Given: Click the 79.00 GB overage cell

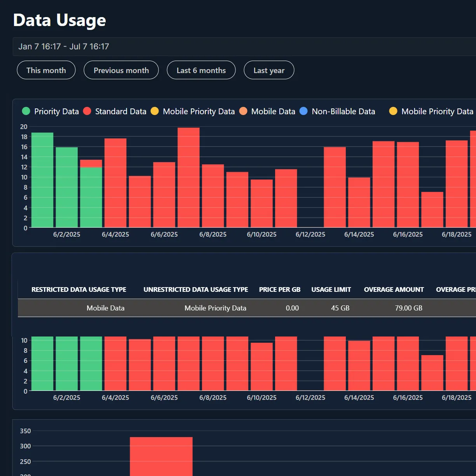Looking at the screenshot, I should (x=409, y=308).
